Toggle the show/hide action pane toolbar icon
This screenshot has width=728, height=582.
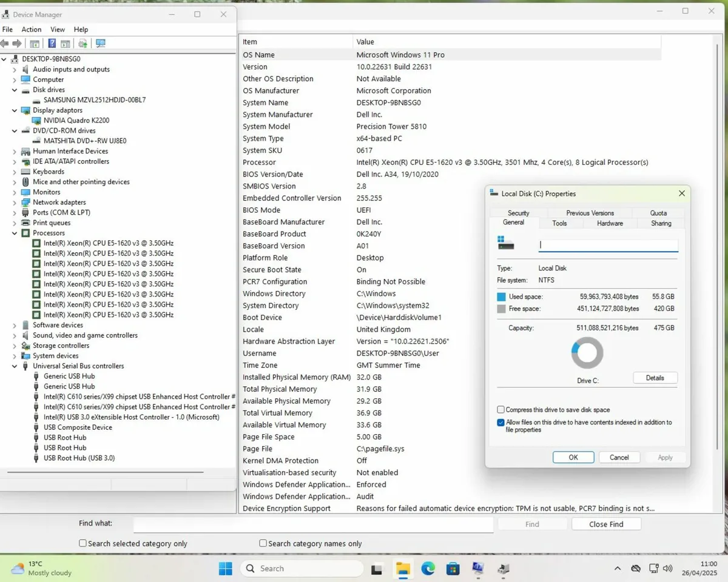point(65,44)
